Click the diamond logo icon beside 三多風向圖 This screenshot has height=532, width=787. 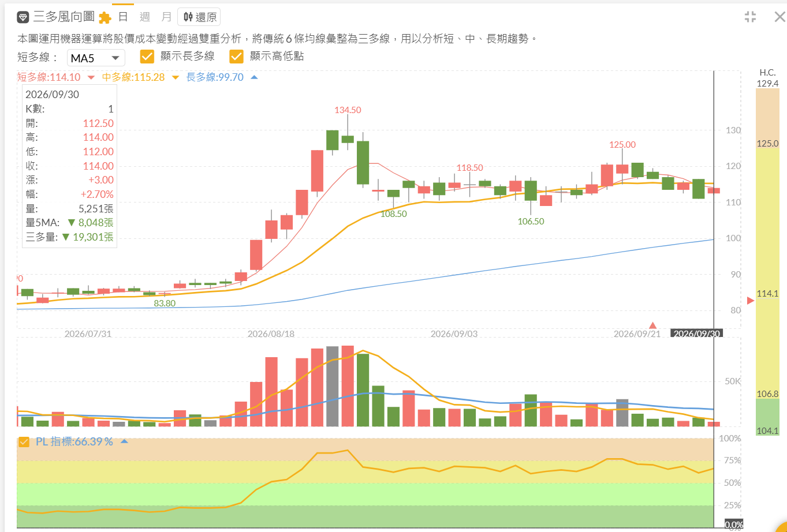tap(23, 17)
